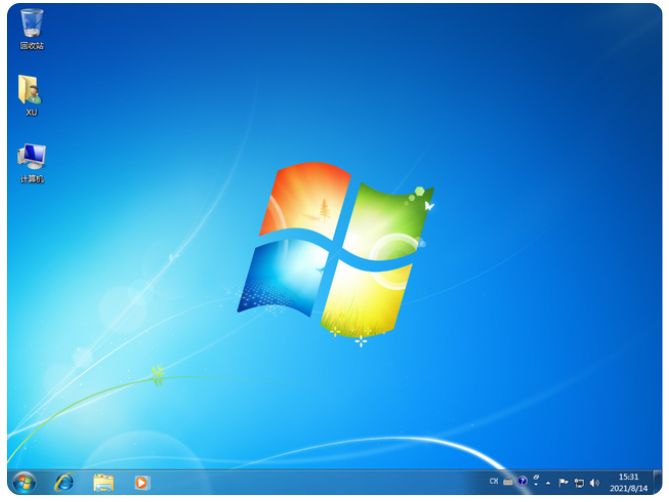Open language bar Help question mark
Viewport: 669px width, 502px height.
click(x=522, y=481)
